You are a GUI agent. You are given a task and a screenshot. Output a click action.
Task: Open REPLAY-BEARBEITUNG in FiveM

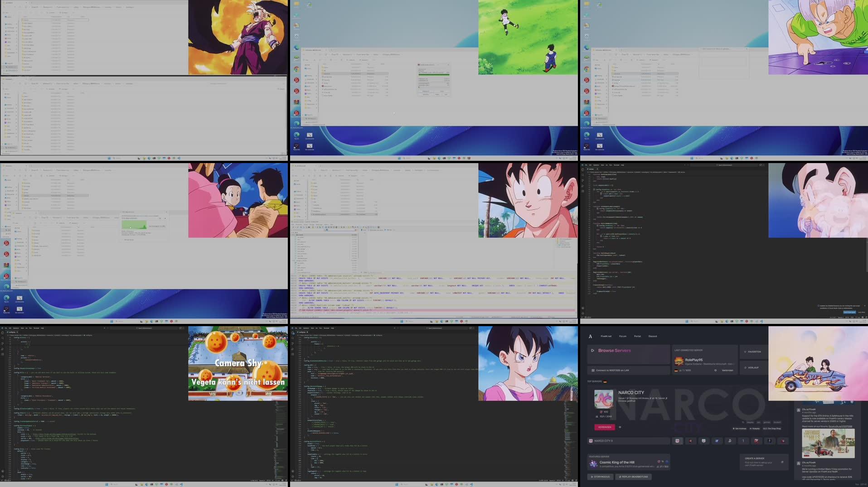pos(634,477)
